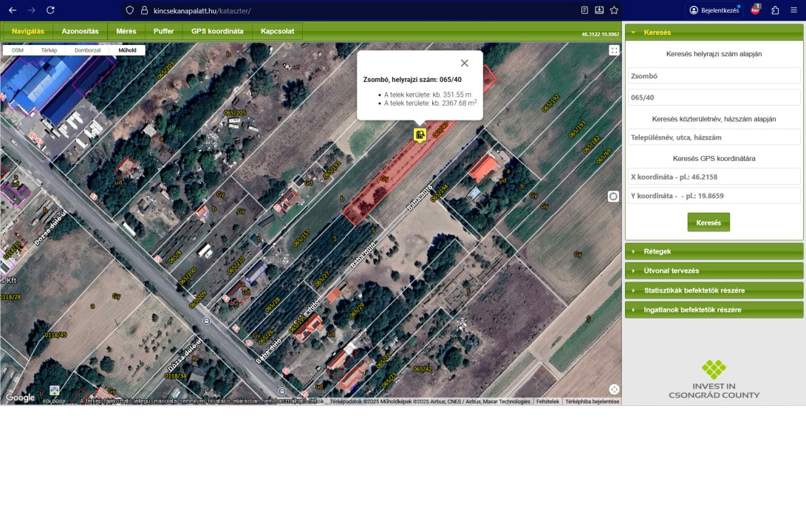Switch map to Domborzat view
This screenshot has width=806, height=532.
tap(87, 50)
